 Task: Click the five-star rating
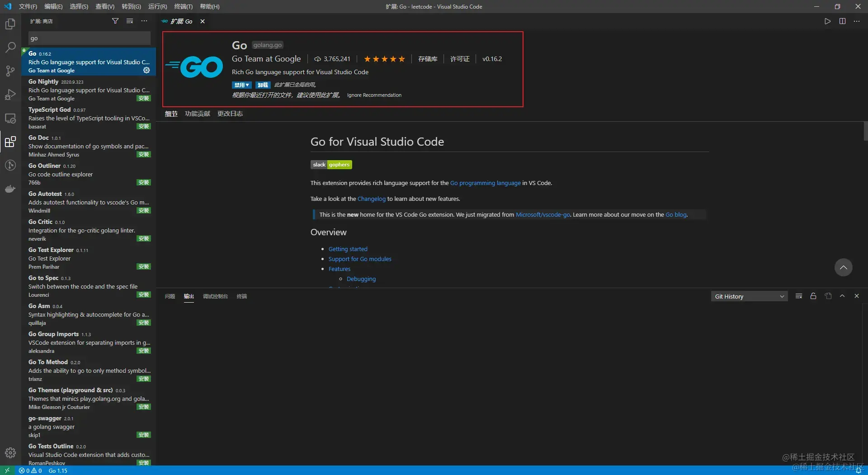(384, 59)
